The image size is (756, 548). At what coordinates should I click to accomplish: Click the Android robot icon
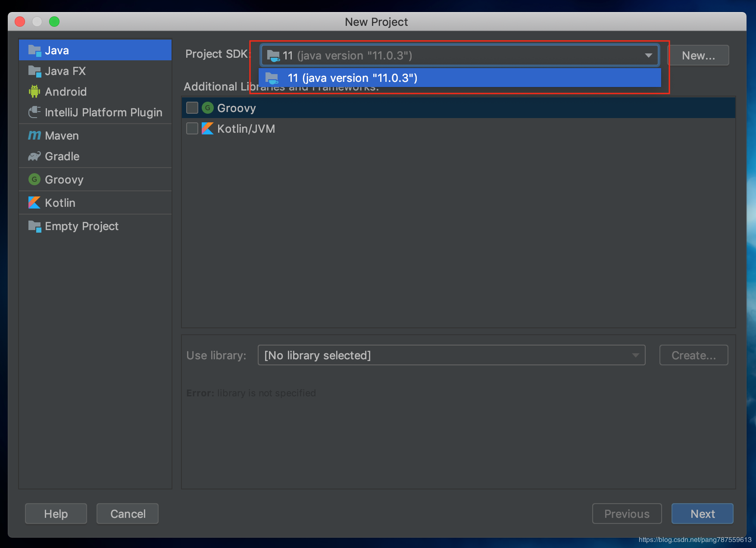point(34,91)
